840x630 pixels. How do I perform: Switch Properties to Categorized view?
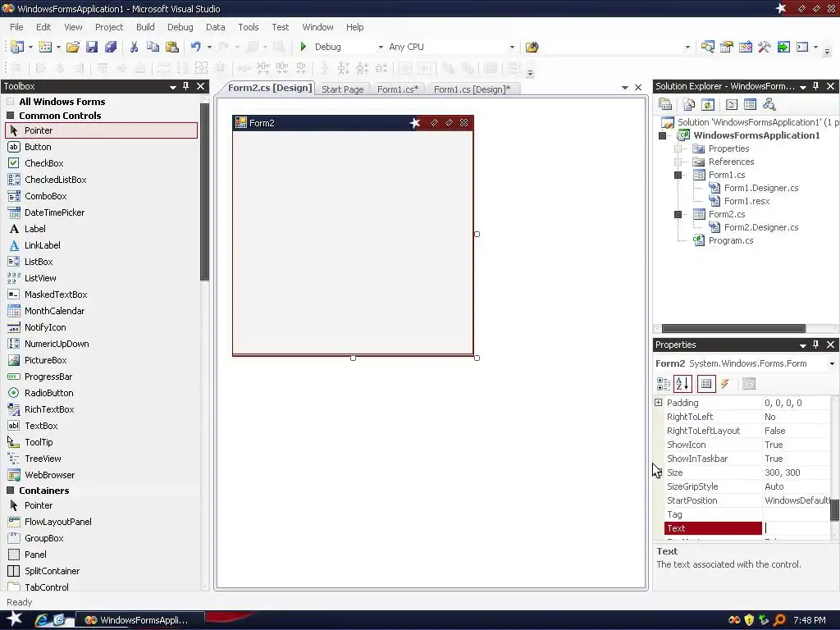pyautogui.click(x=663, y=384)
